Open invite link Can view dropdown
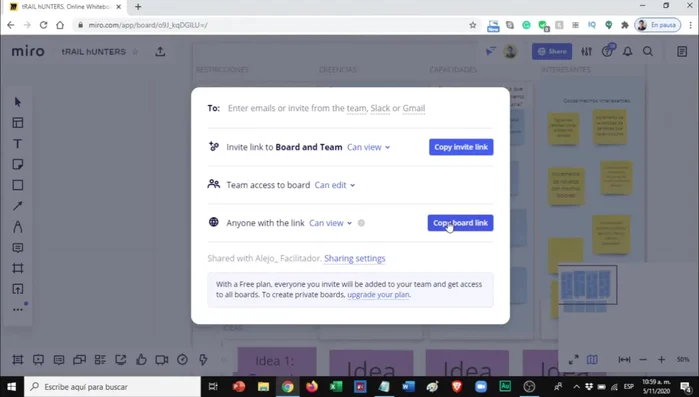The width and height of the screenshot is (699, 397). coord(369,147)
